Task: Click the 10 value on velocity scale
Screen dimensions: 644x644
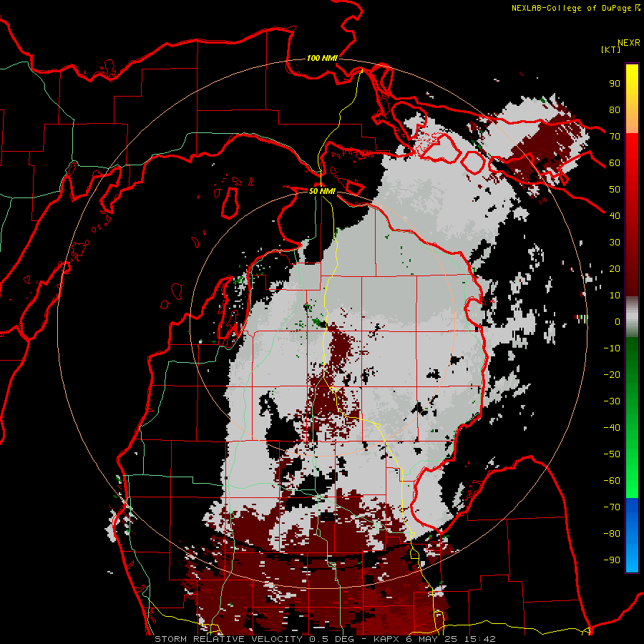Action: [x=615, y=296]
